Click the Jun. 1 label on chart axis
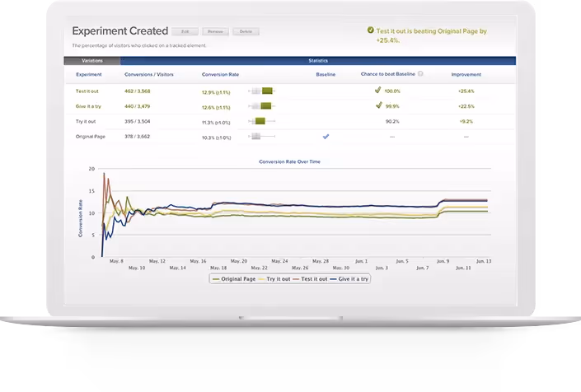Viewport: 581px width, 392px height. 361,261
